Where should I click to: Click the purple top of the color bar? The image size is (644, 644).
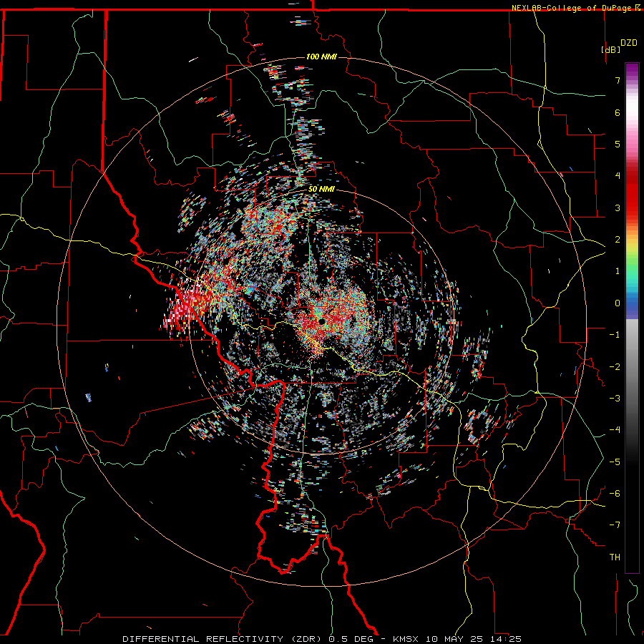pos(632,70)
